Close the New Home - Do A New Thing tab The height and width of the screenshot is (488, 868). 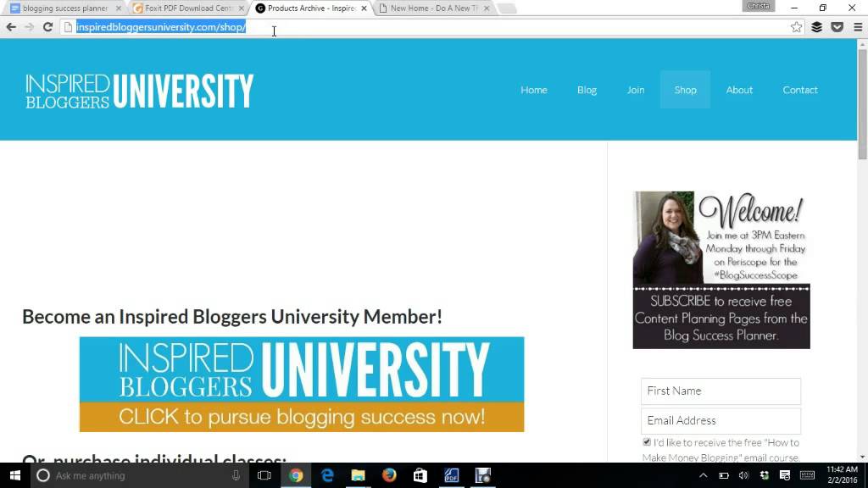coord(487,8)
